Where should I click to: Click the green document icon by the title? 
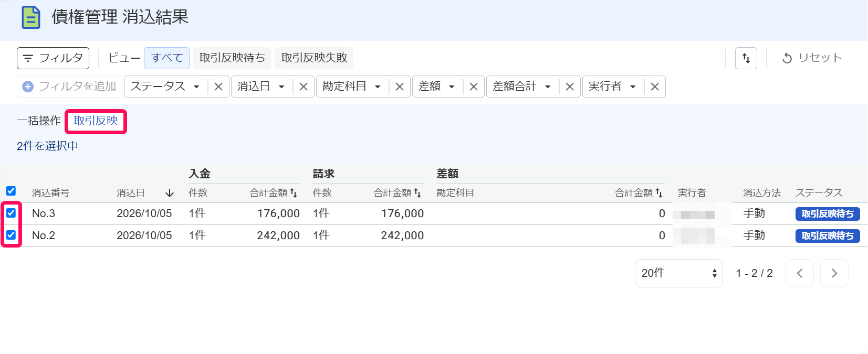[x=31, y=17]
